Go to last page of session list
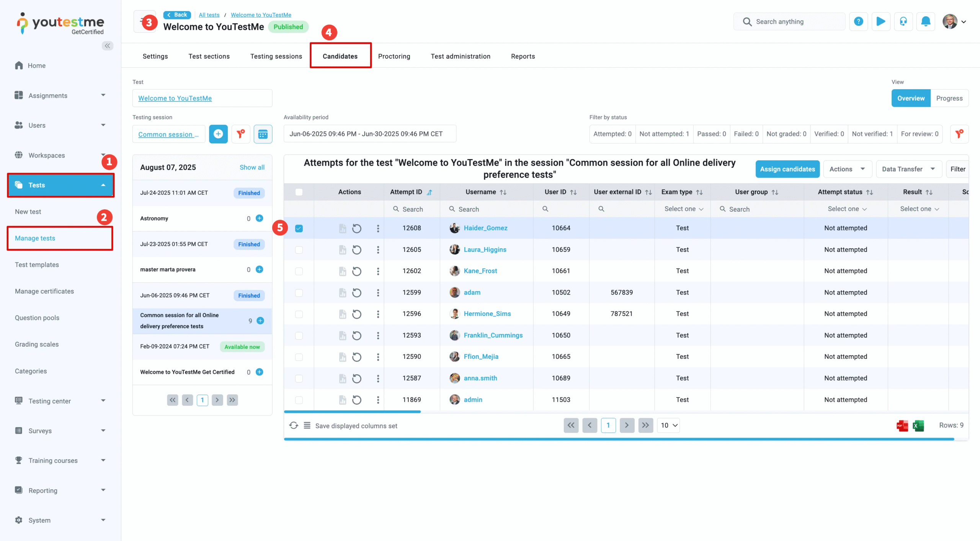Viewport: 980px width, 541px height. (x=232, y=400)
